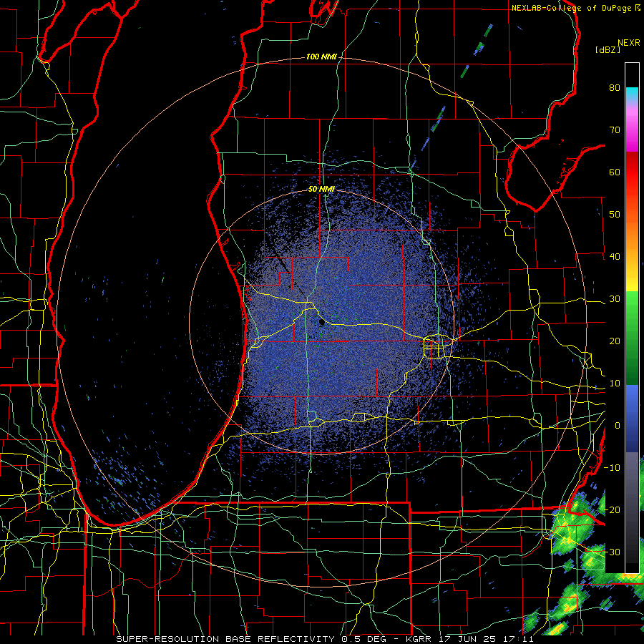Click the 50 NMI range ring label

(x=321, y=190)
